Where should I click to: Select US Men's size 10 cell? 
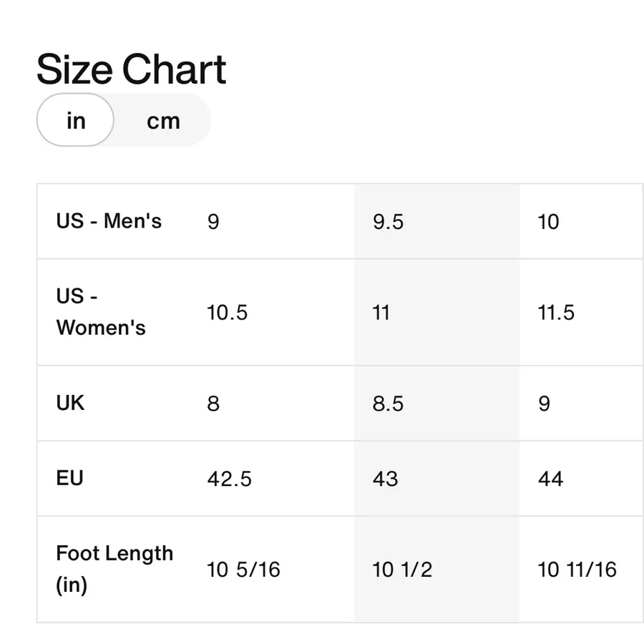581,221
